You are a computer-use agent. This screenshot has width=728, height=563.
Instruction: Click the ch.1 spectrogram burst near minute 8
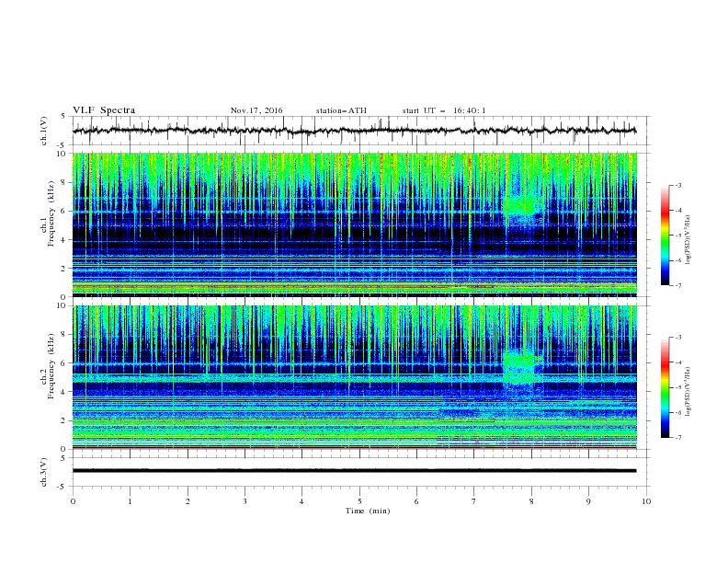coord(523,205)
